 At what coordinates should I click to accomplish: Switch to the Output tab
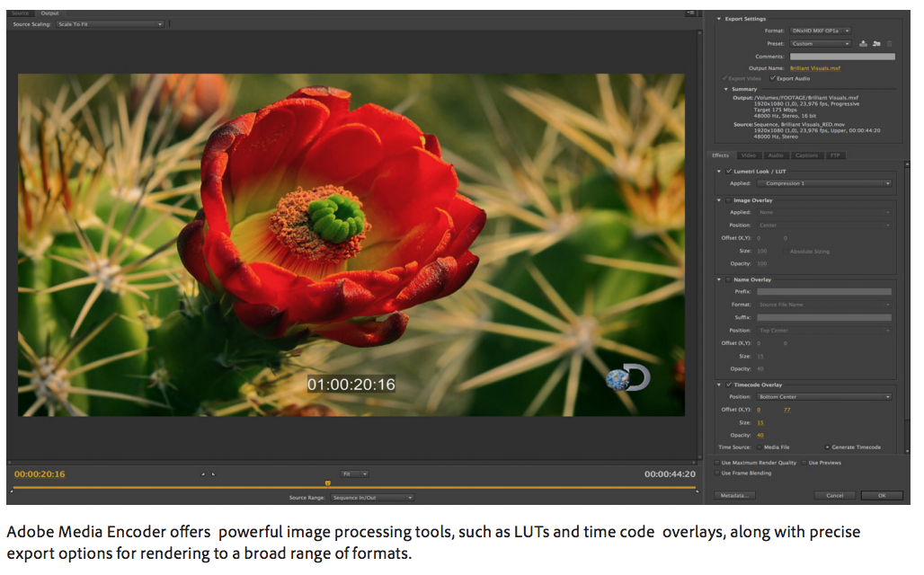pos(49,13)
